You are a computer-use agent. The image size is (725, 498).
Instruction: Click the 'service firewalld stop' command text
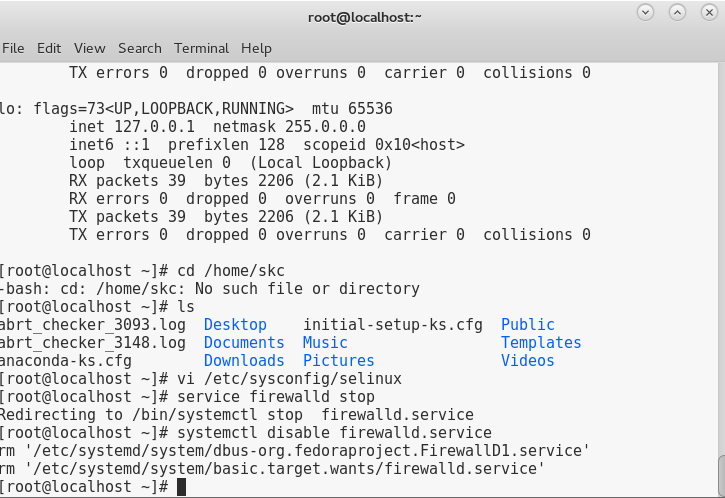[276, 397]
